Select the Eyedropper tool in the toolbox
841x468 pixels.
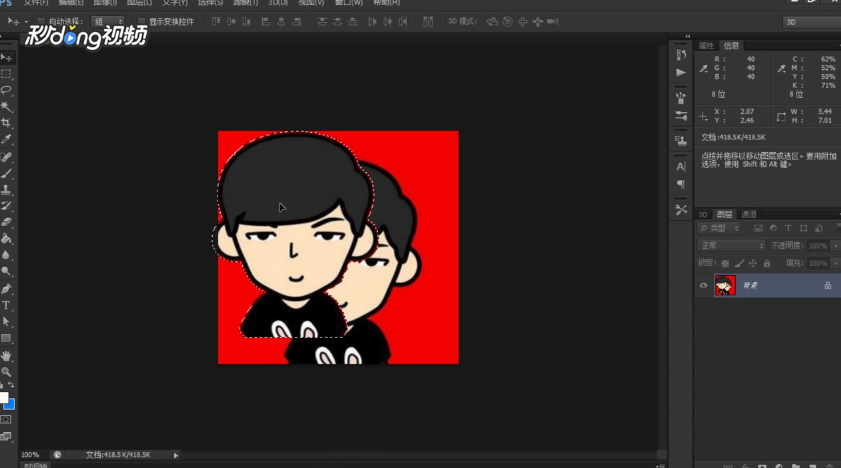point(6,139)
